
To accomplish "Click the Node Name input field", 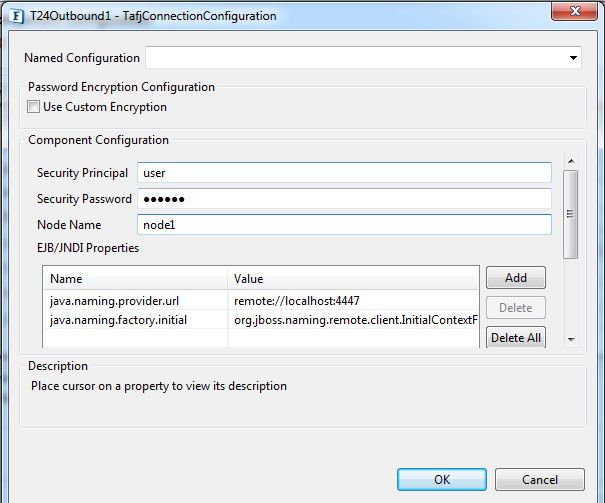I will pos(343,225).
